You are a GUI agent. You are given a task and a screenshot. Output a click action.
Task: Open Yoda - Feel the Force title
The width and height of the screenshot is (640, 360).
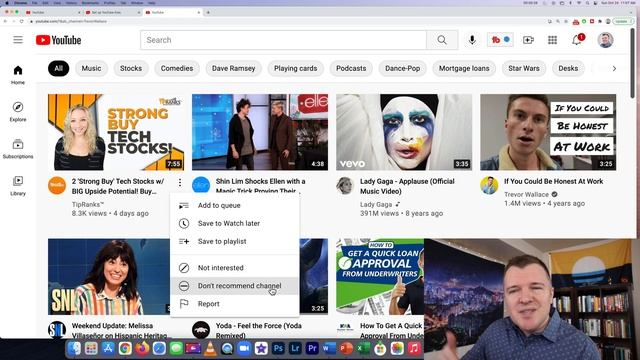[x=259, y=330]
